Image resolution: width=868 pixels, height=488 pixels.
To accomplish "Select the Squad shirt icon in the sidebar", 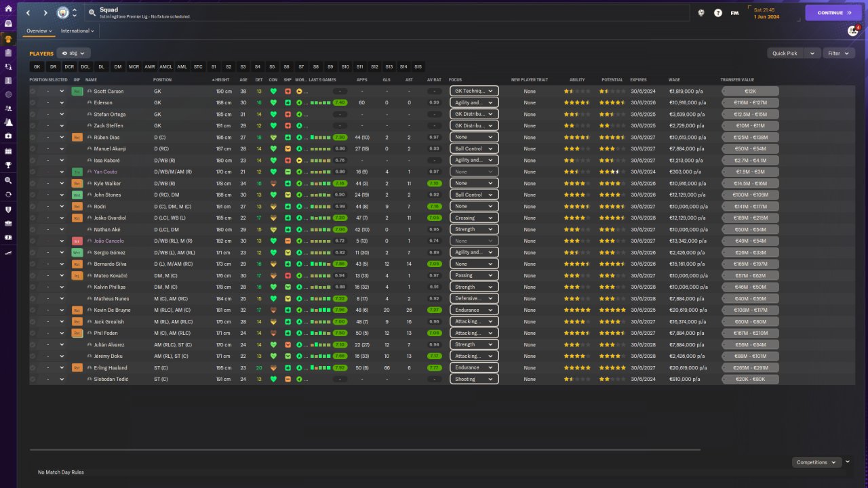I will coord(8,38).
